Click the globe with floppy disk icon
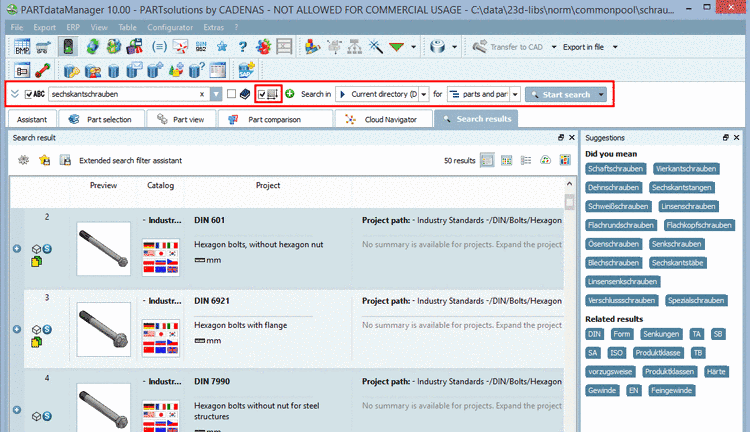 pyautogui.click(x=135, y=47)
